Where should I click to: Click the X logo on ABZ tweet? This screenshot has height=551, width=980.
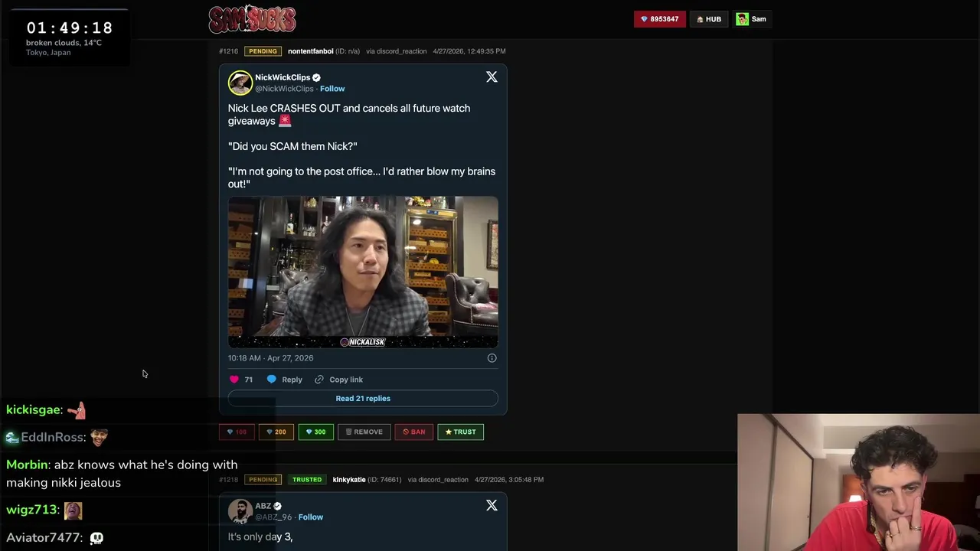(492, 506)
